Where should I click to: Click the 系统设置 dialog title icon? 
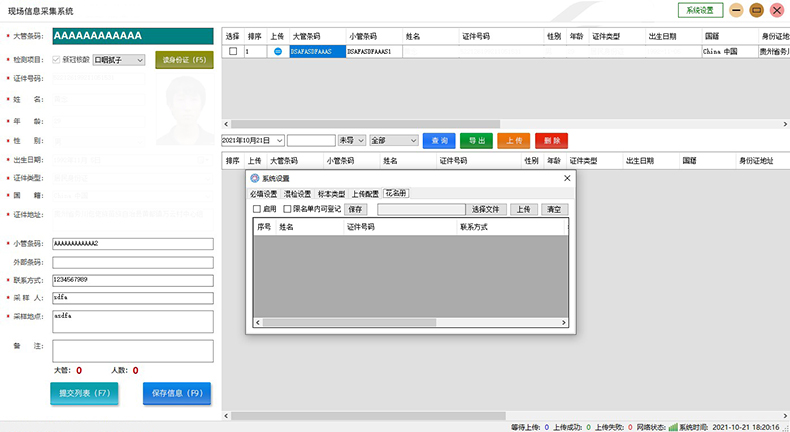pyautogui.click(x=254, y=178)
